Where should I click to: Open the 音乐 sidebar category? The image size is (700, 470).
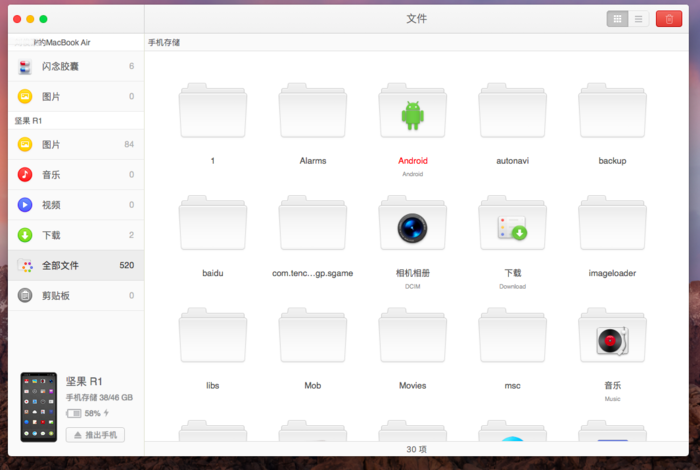point(76,175)
